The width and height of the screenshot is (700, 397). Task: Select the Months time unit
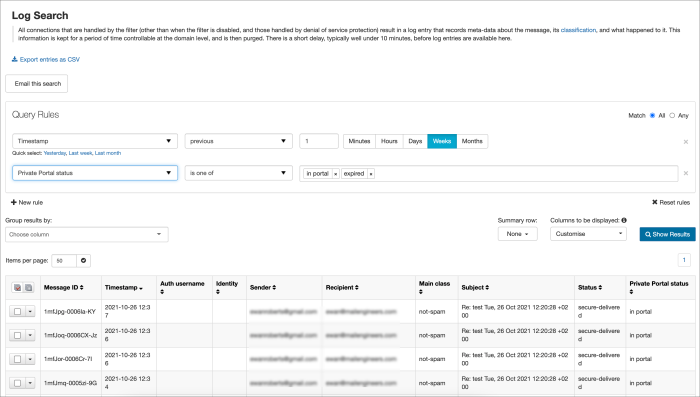472,141
